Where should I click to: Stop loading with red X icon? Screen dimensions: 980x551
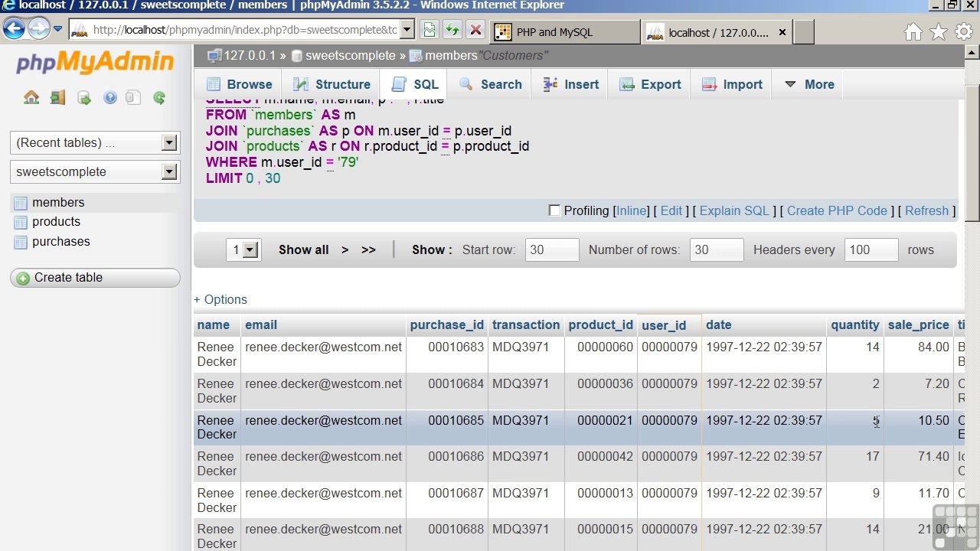(x=475, y=31)
